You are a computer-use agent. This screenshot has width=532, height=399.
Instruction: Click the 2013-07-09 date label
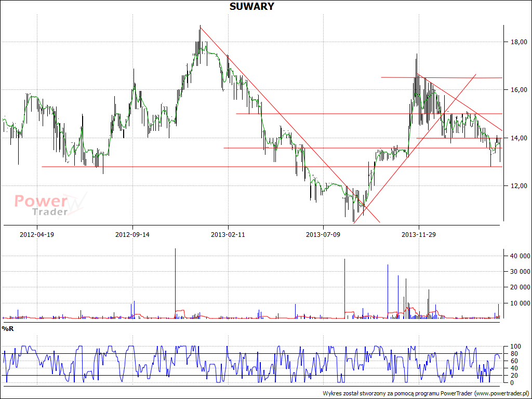(x=323, y=234)
